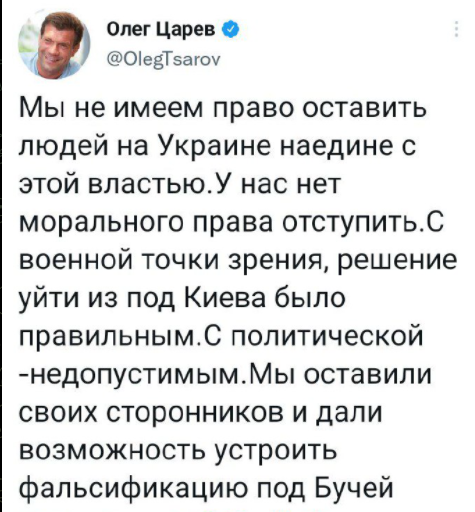This screenshot has height=512, width=475.
Task: Click the word 'Украине' in the tweet
Action: [214, 146]
